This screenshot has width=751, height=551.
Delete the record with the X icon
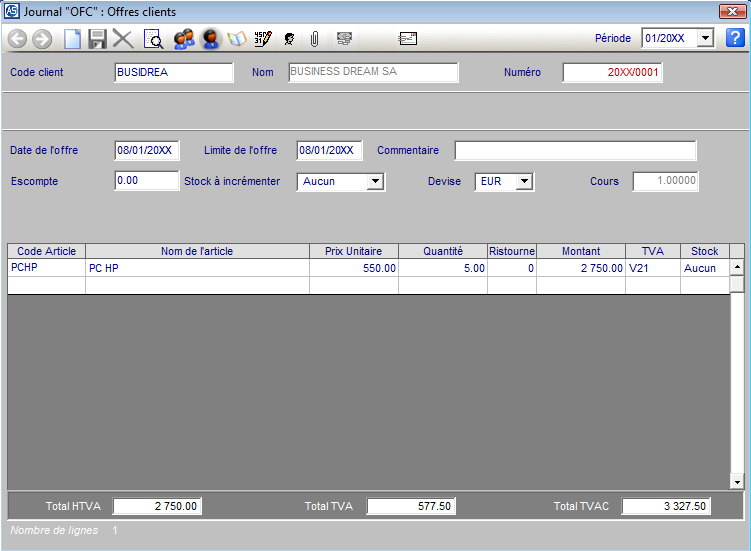123,39
